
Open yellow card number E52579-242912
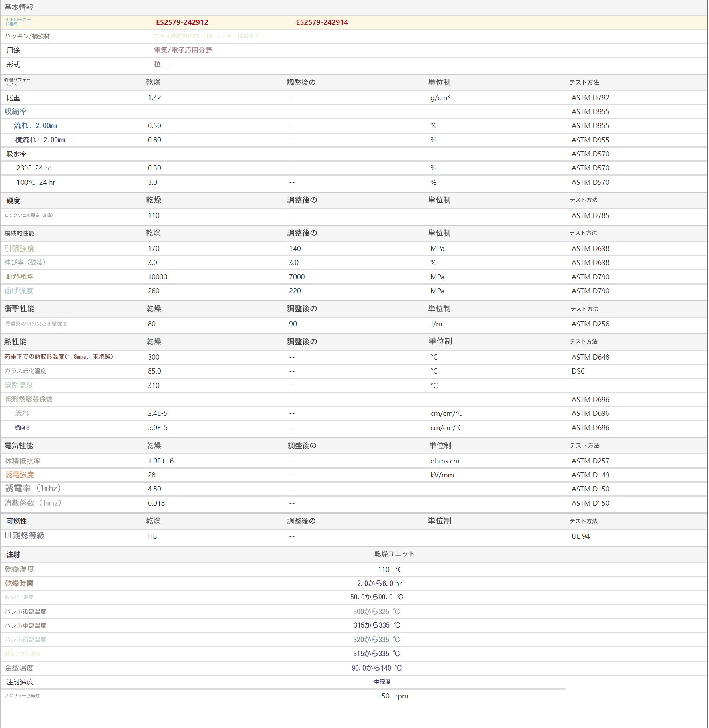(x=182, y=22)
